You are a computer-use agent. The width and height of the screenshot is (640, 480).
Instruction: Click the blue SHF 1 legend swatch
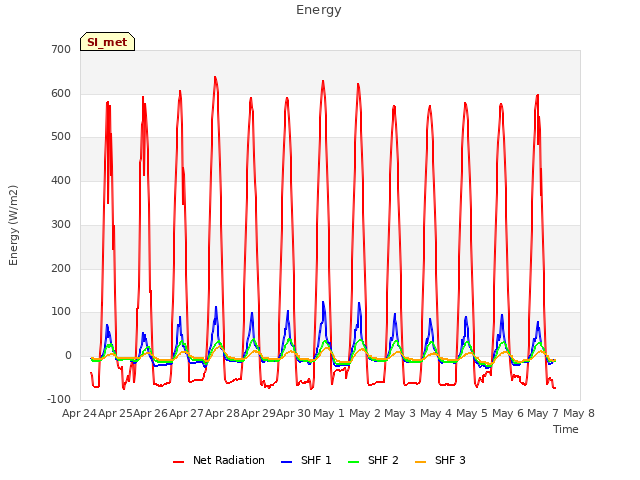coord(287,462)
